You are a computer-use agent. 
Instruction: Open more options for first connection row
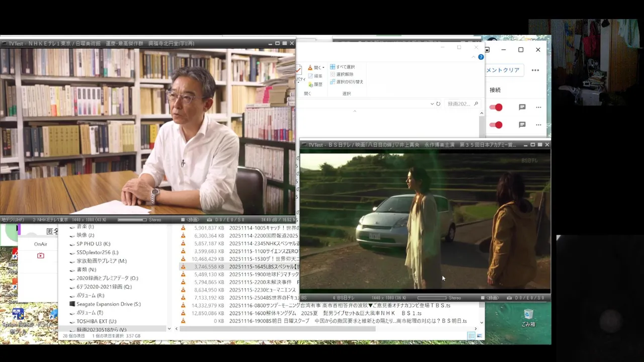tap(538, 107)
